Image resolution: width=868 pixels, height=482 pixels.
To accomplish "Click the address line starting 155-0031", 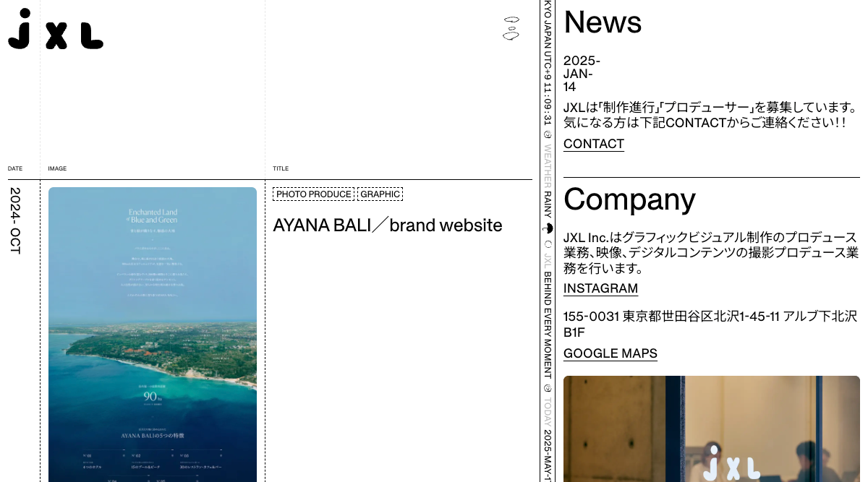I will tap(710, 324).
